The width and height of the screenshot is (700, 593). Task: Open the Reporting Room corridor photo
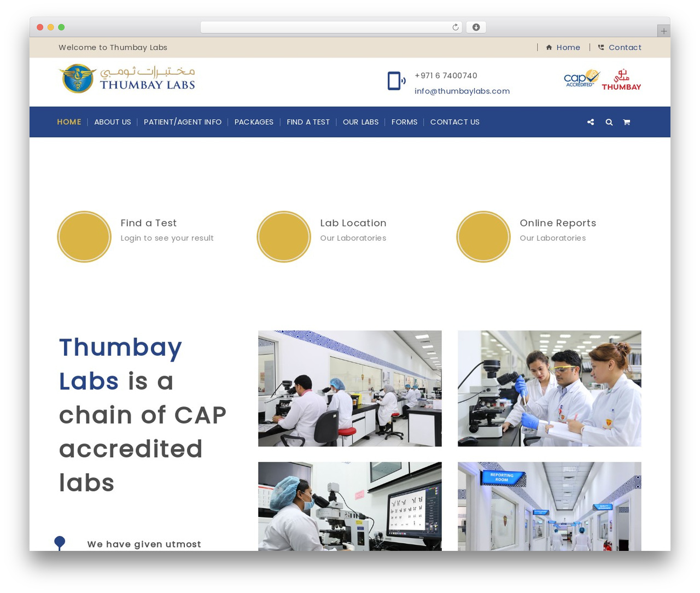(550, 506)
